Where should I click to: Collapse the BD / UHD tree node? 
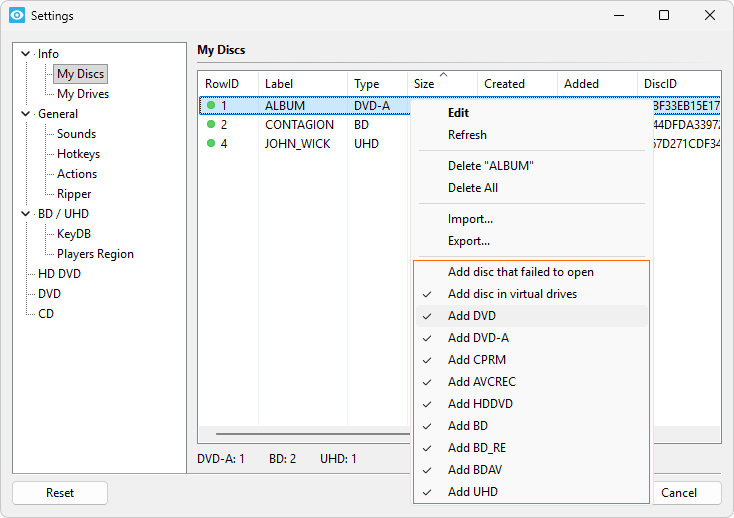26,214
